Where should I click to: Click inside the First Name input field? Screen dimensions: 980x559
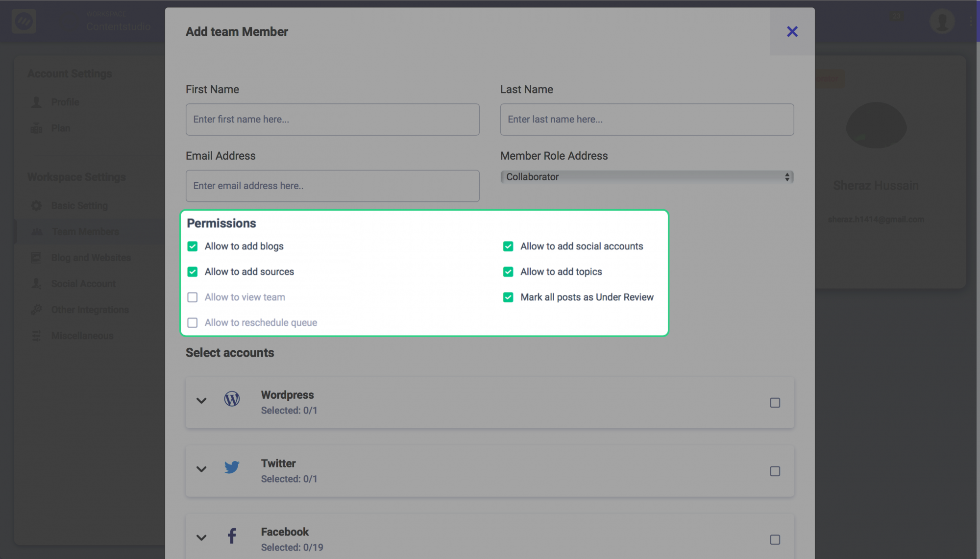click(x=332, y=119)
